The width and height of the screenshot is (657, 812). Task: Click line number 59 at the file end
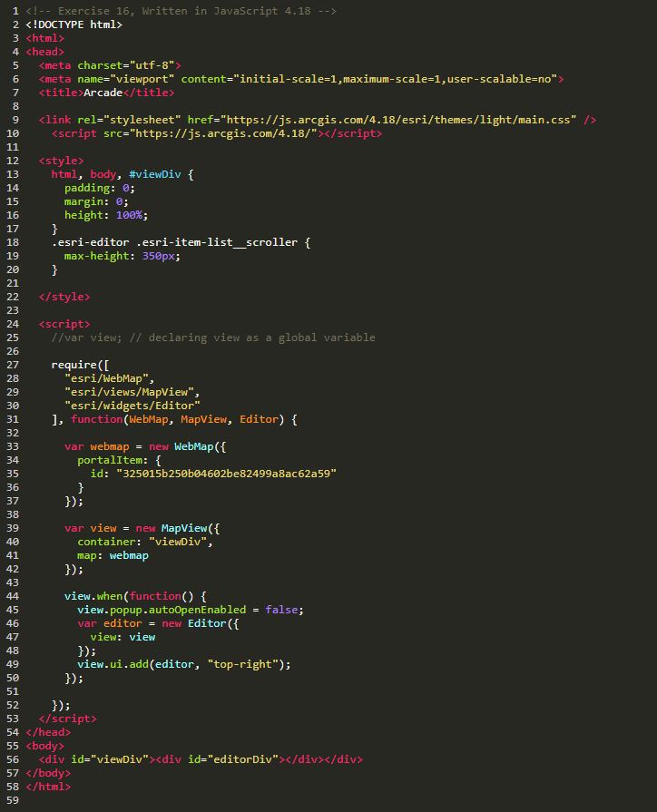click(12, 800)
